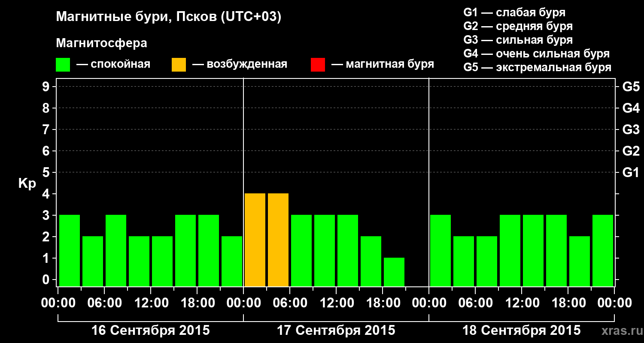Click the red 'магнитная буря' legend swatch
The image size is (644, 343).
[318, 65]
